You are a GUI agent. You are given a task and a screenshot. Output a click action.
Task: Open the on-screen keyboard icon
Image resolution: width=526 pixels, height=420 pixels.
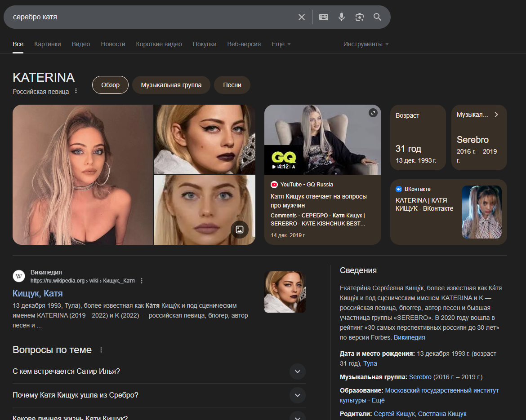click(x=324, y=17)
